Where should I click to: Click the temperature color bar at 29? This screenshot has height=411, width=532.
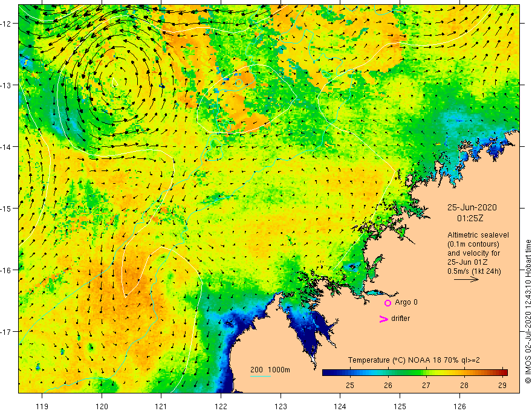tap(502, 372)
